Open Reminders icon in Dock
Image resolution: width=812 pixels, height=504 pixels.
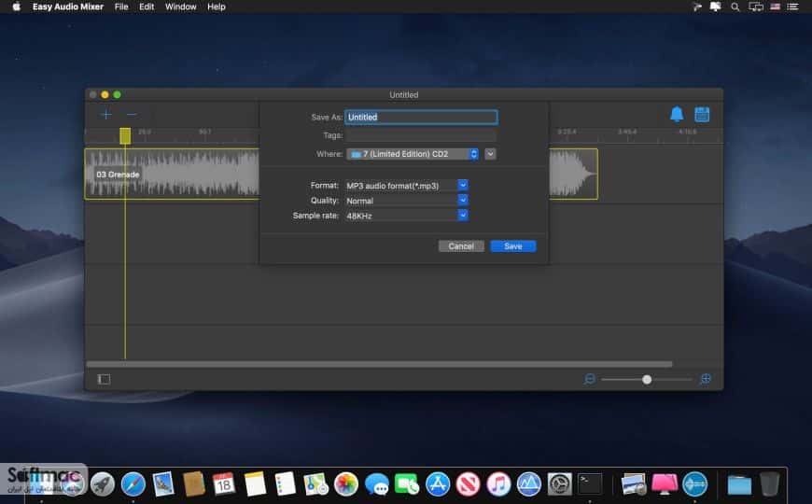(x=285, y=484)
